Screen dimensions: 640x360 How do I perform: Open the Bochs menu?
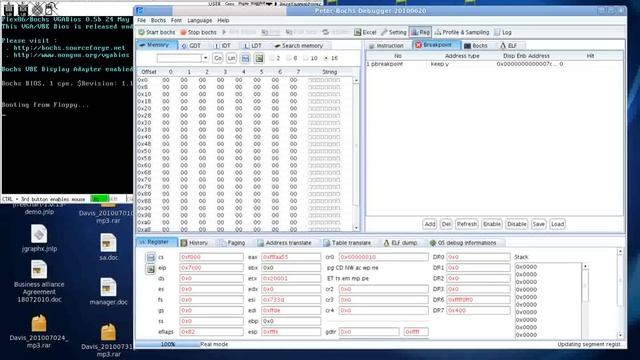(x=158, y=20)
